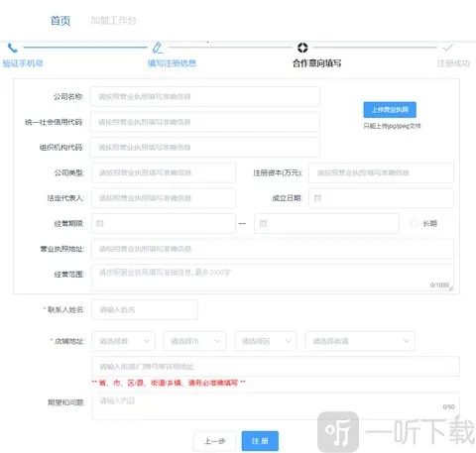Grab resize handle of 经营范围 textarea
The width and height of the screenshot is (476, 453).
pos(451,288)
